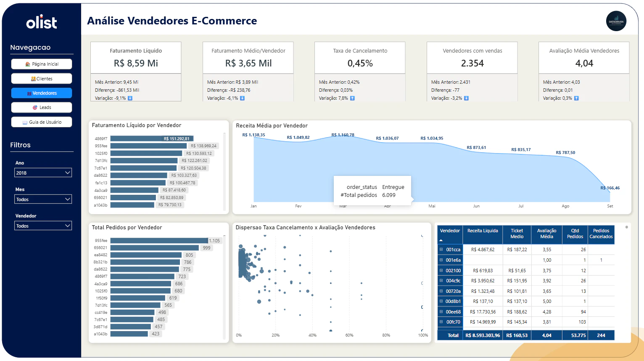Click the R$ 166,46 Set data label
The image size is (644, 361).
click(610, 188)
